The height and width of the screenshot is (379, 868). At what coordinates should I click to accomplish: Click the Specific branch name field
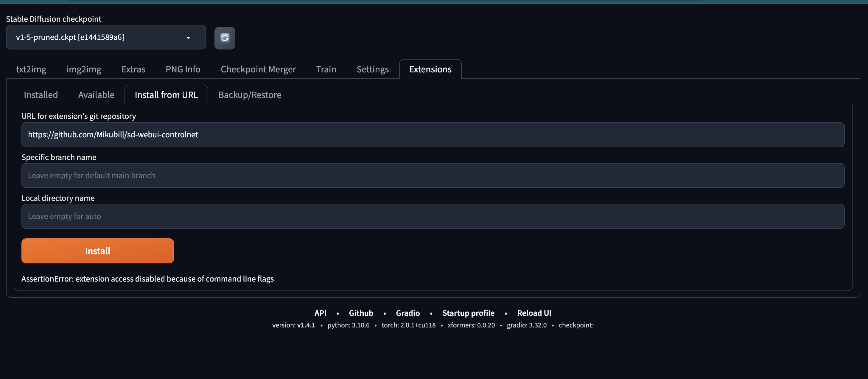433,175
